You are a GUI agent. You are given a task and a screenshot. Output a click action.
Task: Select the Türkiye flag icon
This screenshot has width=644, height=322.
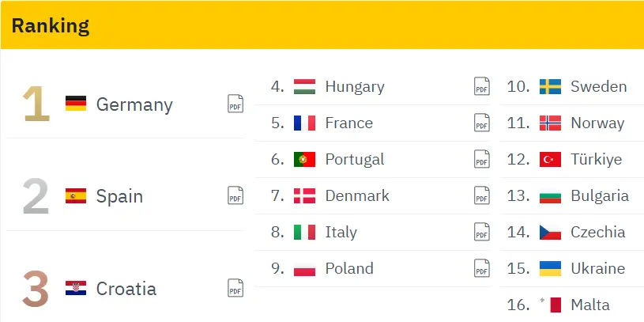(550, 159)
